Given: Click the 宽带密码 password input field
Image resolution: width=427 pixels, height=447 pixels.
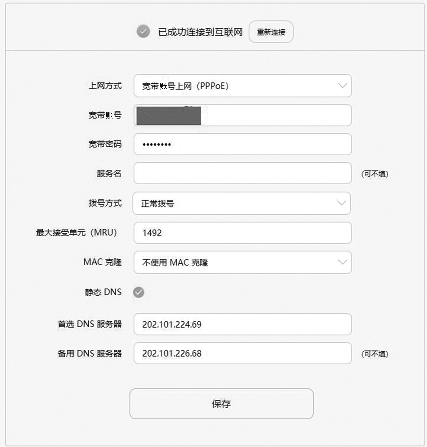Looking at the screenshot, I should coord(242,144).
